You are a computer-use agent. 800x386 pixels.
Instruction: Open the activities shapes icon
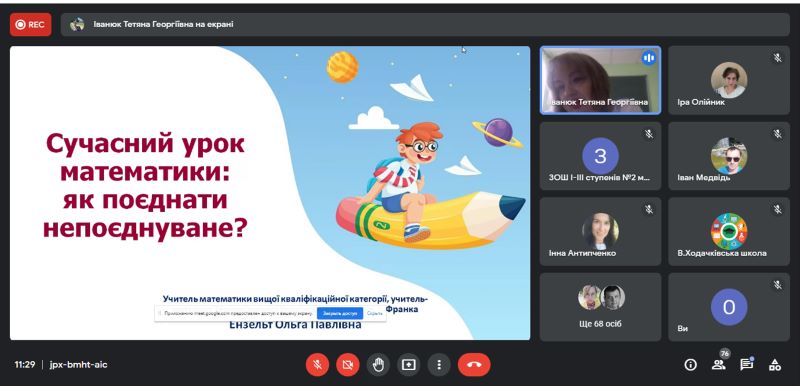(775, 365)
